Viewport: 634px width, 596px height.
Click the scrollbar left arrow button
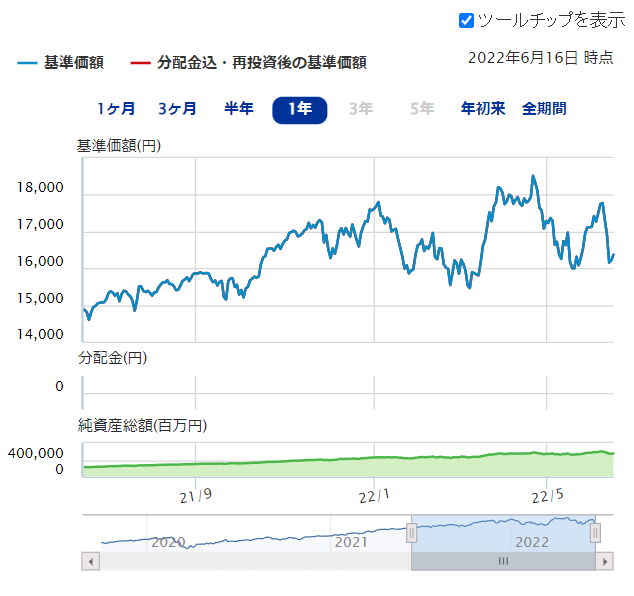(x=90, y=562)
